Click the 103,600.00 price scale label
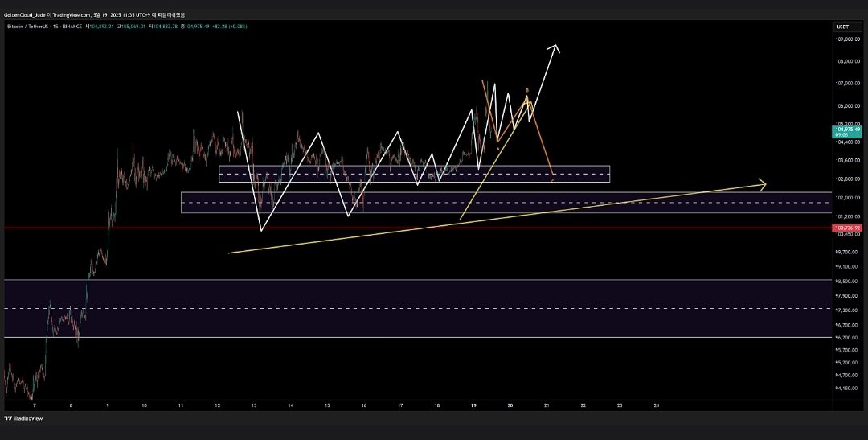The image size is (868, 440). pyautogui.click(x=846, y=161)
